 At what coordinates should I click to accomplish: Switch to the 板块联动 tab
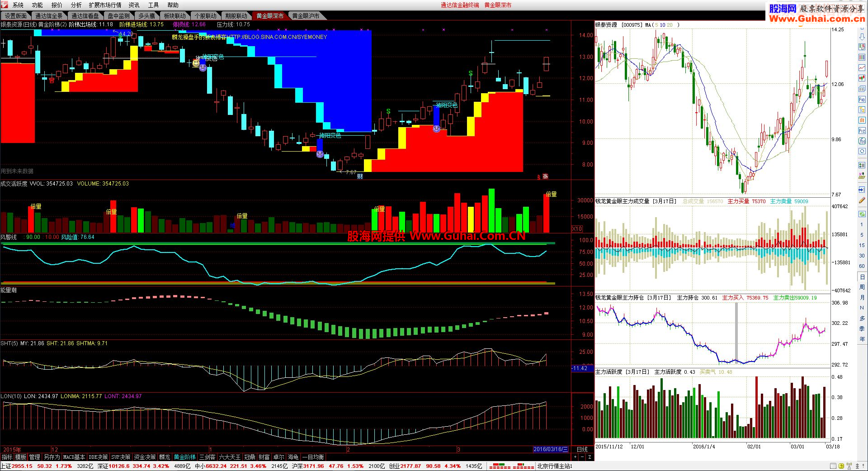coord(175,16)
